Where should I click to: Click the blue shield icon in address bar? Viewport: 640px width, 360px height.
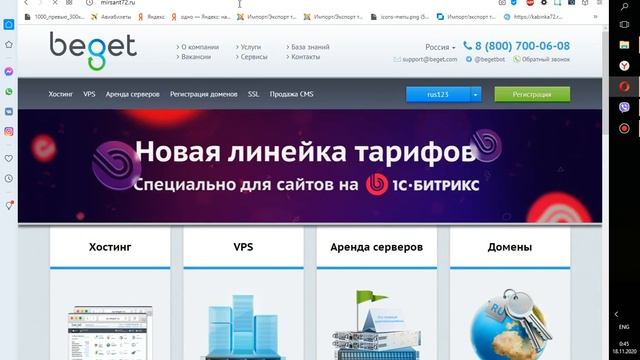point(514,2)
